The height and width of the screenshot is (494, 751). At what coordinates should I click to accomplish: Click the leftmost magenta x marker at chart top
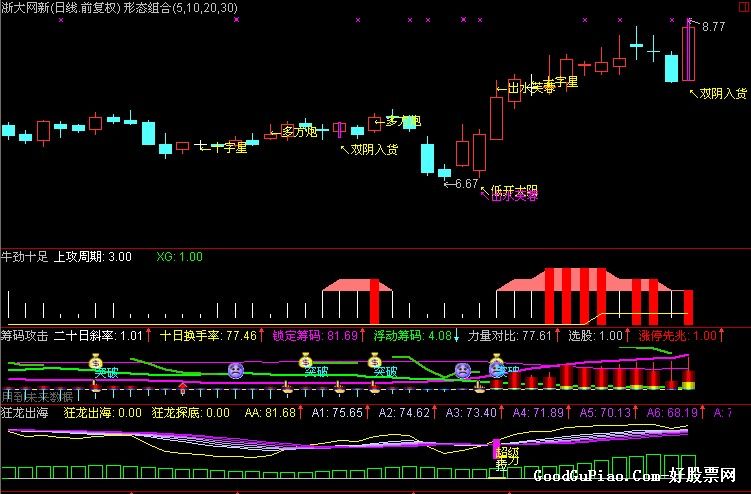coord(60,20)
